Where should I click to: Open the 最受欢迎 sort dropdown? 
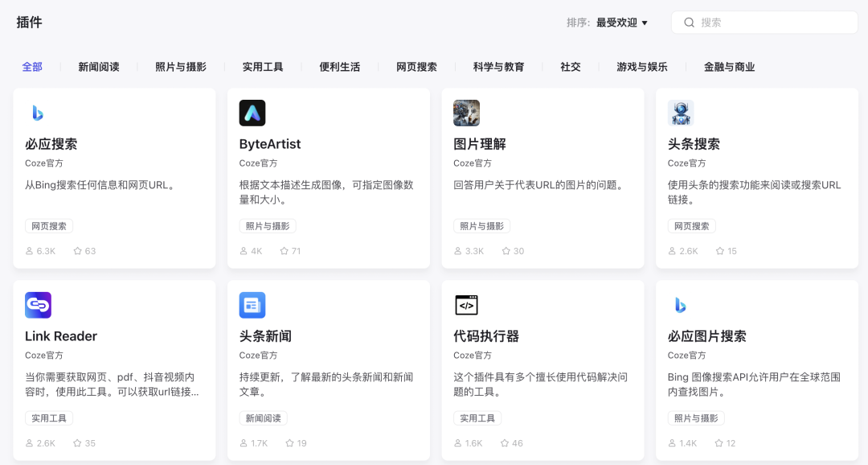point(621,23)
